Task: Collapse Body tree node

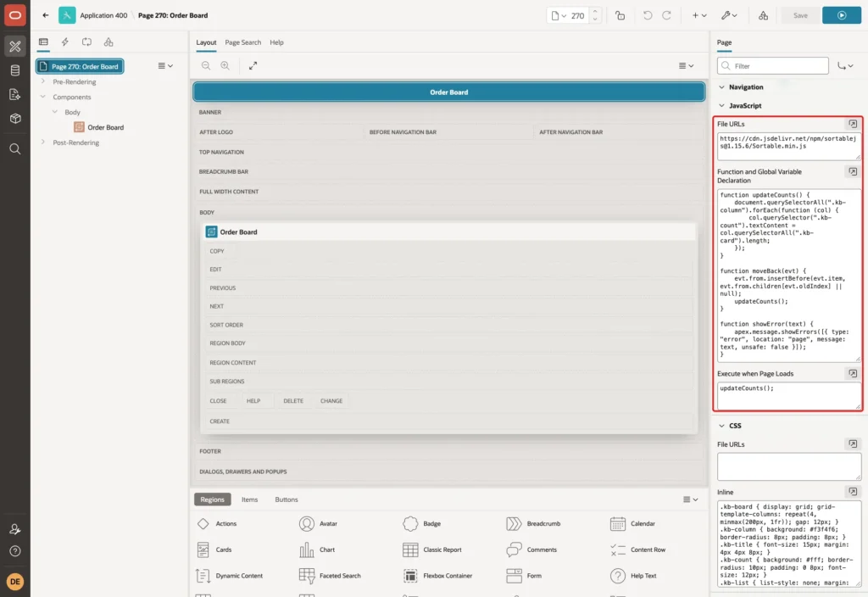Action: click(55, 112)
